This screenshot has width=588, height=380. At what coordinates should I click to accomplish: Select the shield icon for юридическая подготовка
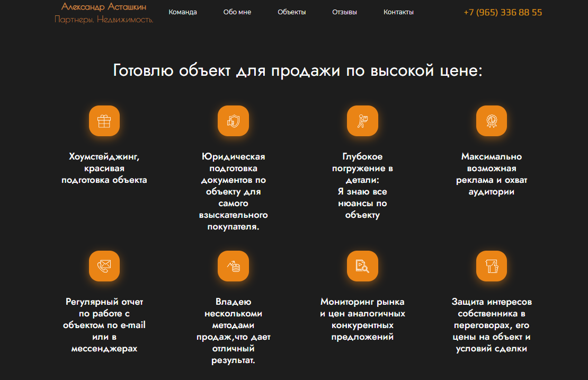click(x=234, y=121)
